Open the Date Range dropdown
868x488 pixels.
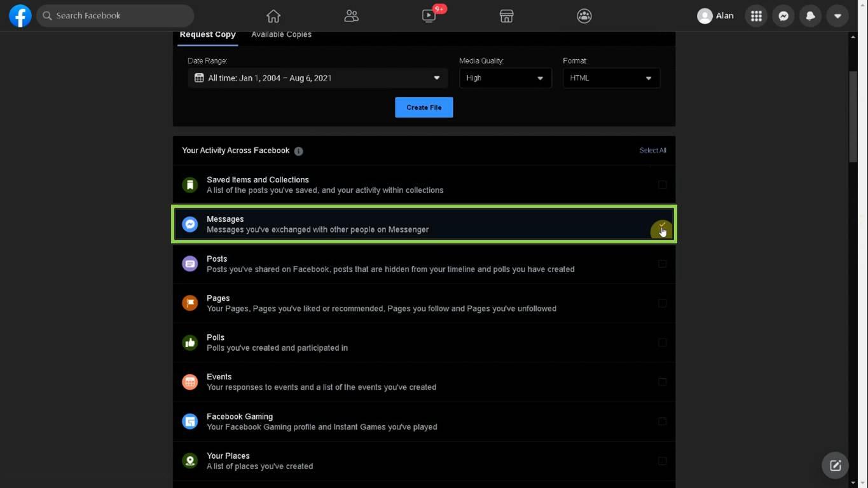click(317, 78)
